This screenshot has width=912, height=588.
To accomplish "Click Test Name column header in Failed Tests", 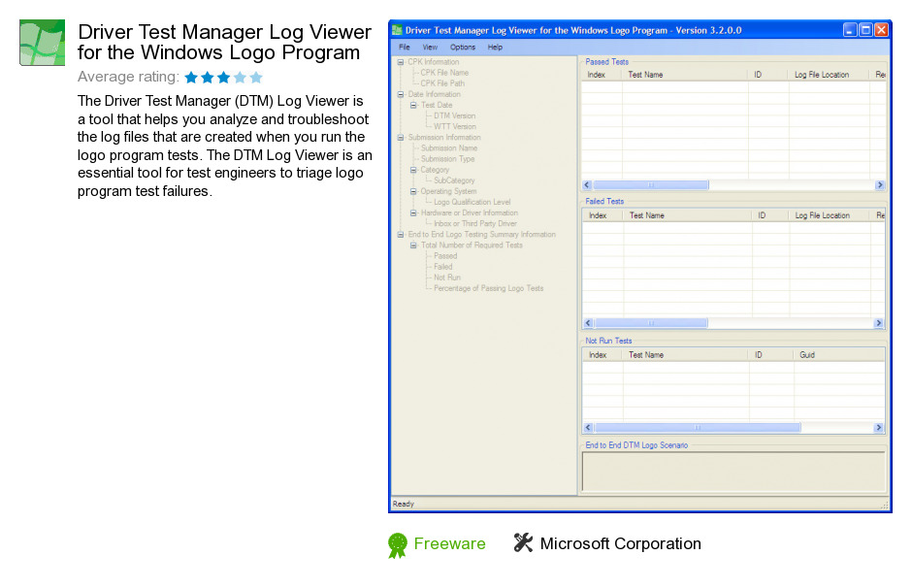I will [688, 215].
